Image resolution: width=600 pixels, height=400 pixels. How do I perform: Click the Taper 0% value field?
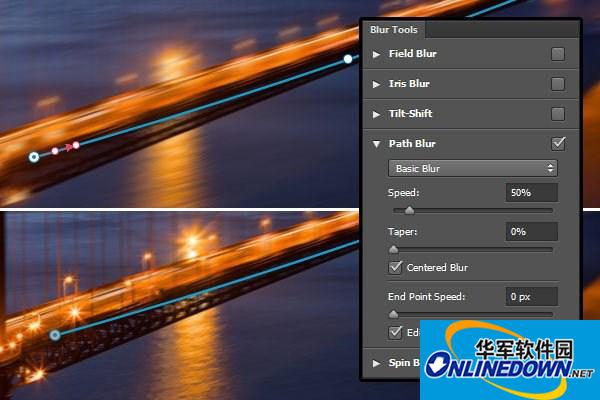532,232
